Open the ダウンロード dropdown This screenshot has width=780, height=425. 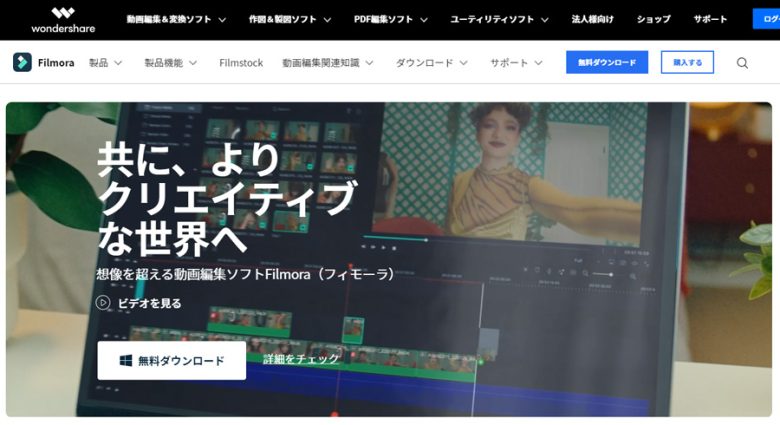(x=431, y=63)
